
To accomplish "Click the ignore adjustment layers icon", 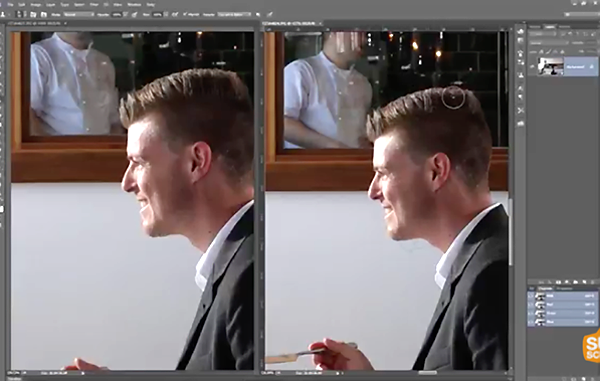I will click(258, 14).
